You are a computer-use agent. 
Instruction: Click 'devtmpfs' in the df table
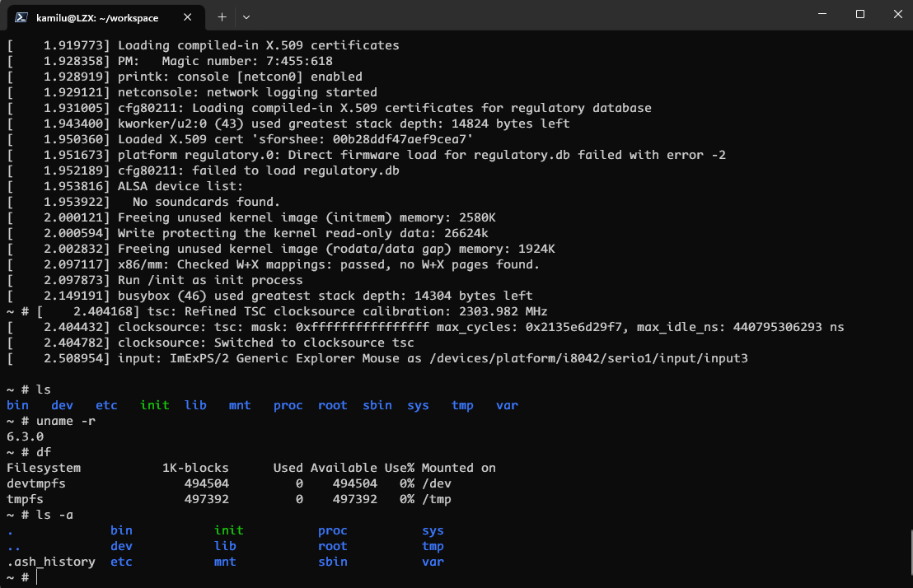point(36,483)
